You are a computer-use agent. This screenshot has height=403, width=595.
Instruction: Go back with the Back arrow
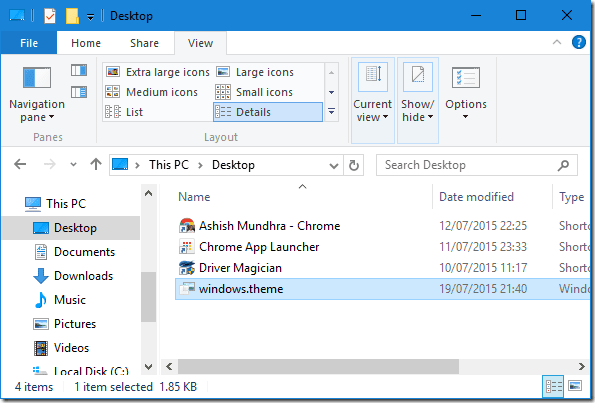(x=20, y=165)
